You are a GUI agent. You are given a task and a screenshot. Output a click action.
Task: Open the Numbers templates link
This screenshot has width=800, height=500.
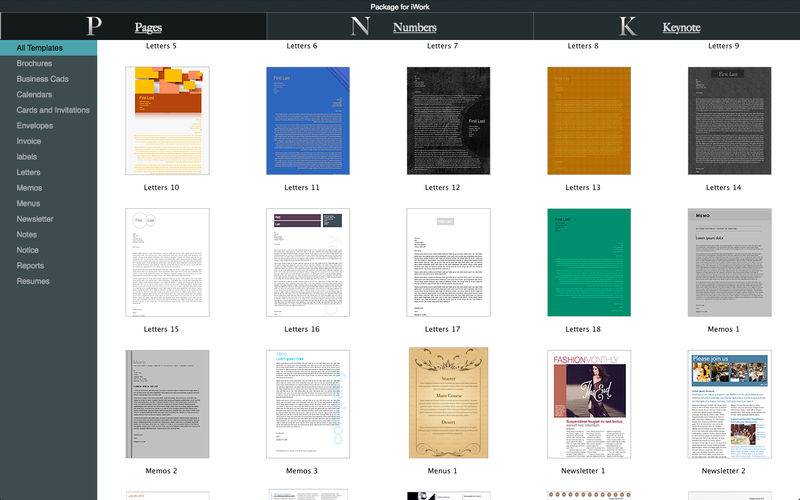415,28
